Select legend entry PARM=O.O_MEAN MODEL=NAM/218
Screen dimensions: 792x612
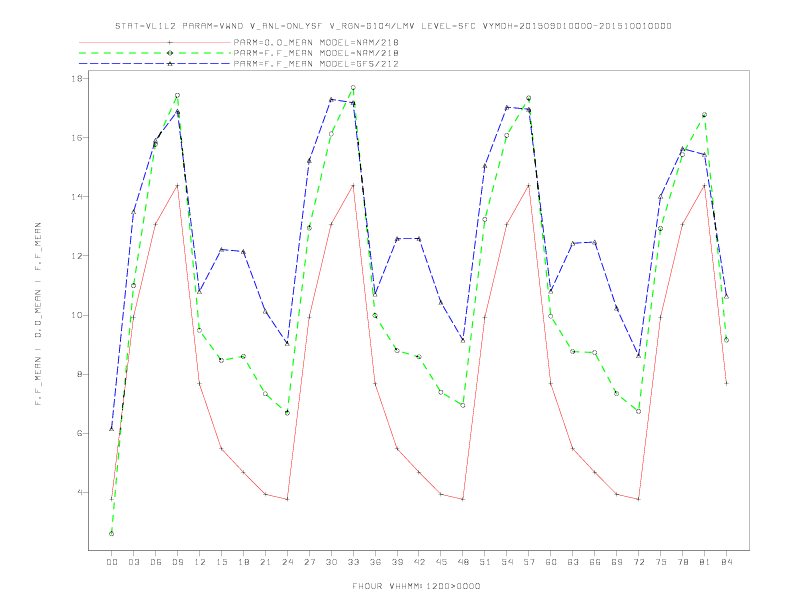pos(316,42)
